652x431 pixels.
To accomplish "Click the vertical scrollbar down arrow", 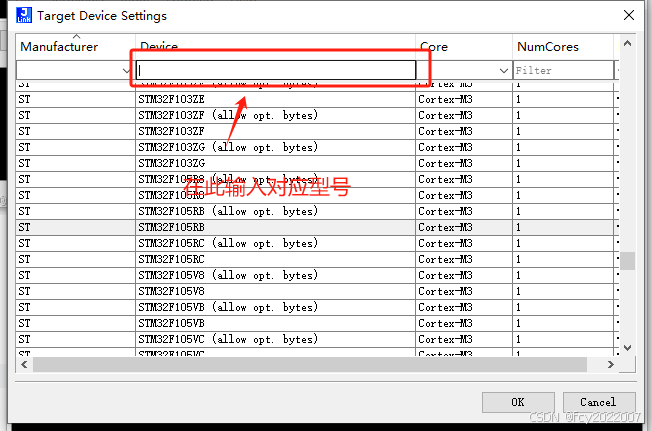I will (x=627, y=347).
